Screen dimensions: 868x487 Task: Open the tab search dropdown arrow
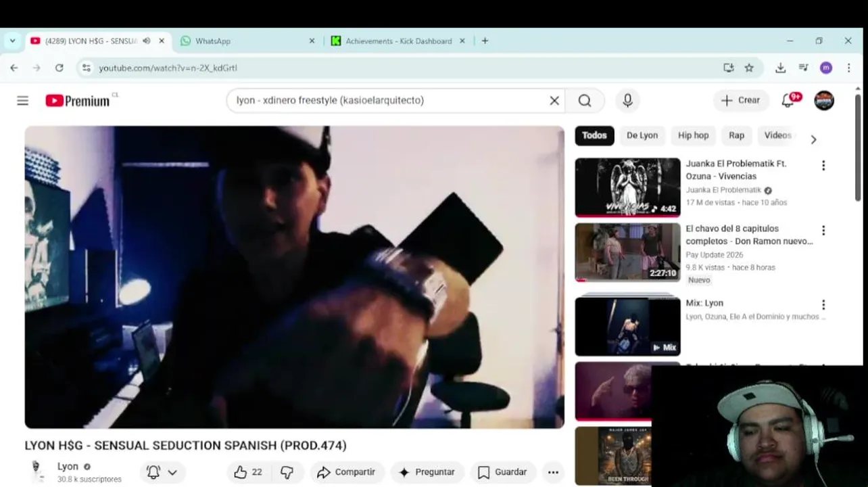point(12,41)
